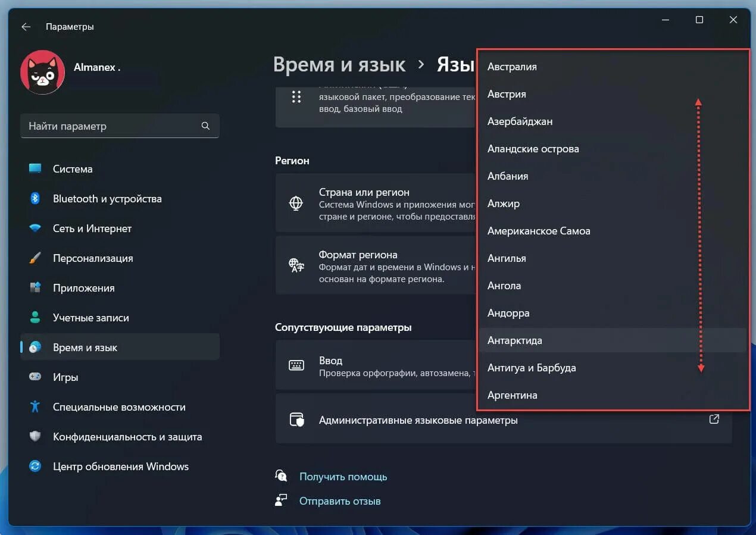Click the Формат региона language icon
This screenshot has height=535, width=756.
tap(296, 265)
